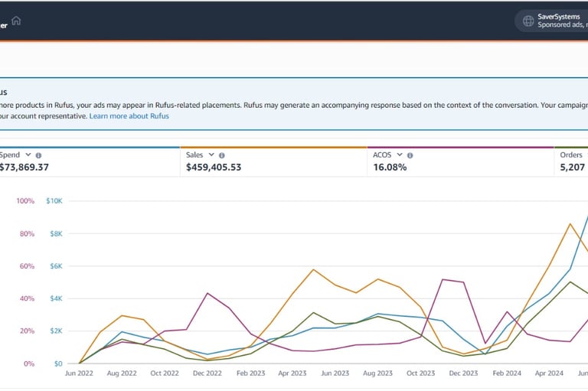Viewport: 588px width, 391px height.
Task: Select the $459,405.53 Sales total
Action: [214, 167]
